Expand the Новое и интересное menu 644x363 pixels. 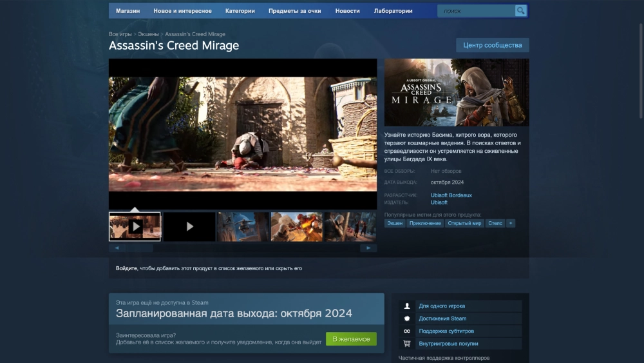pyautogui.click(x=182, y=11)
